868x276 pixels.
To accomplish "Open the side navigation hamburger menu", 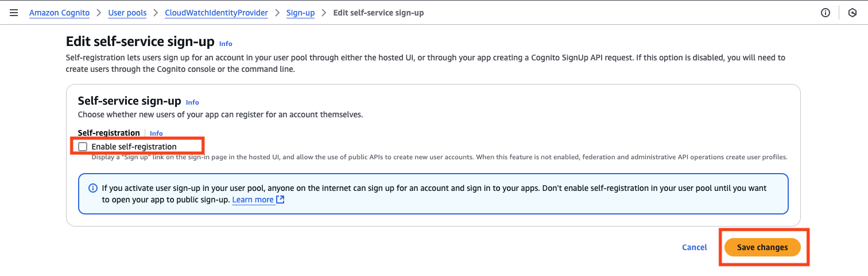I will point(14,13).
